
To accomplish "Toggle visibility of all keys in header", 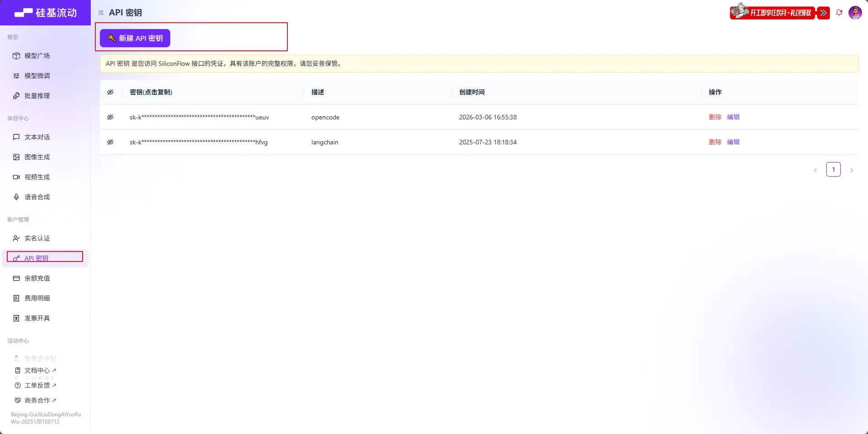I will [x=110, y=92].
